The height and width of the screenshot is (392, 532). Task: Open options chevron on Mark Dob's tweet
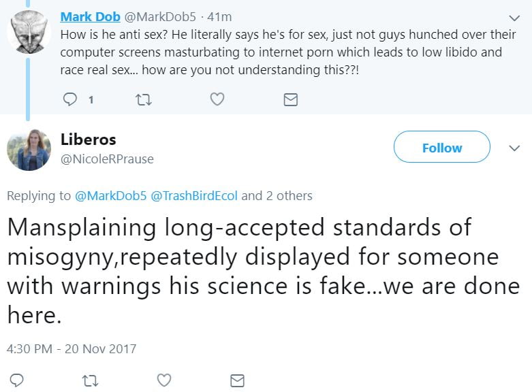[x=514, y=17]
